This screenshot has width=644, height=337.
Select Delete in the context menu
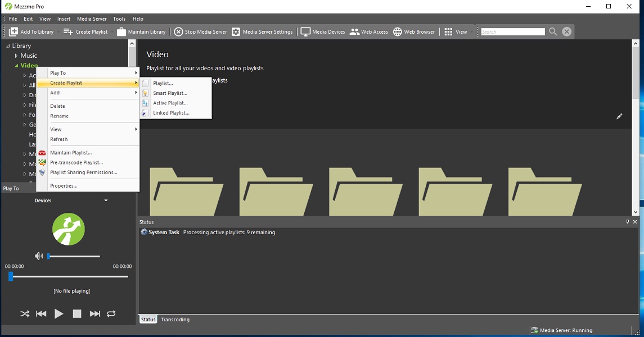click(88, 106)
